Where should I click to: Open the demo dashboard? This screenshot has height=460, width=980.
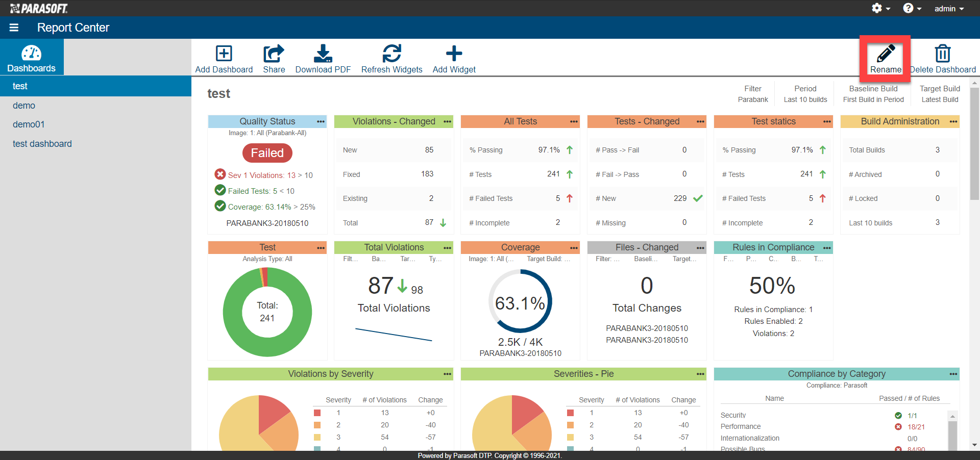(24, 106)
